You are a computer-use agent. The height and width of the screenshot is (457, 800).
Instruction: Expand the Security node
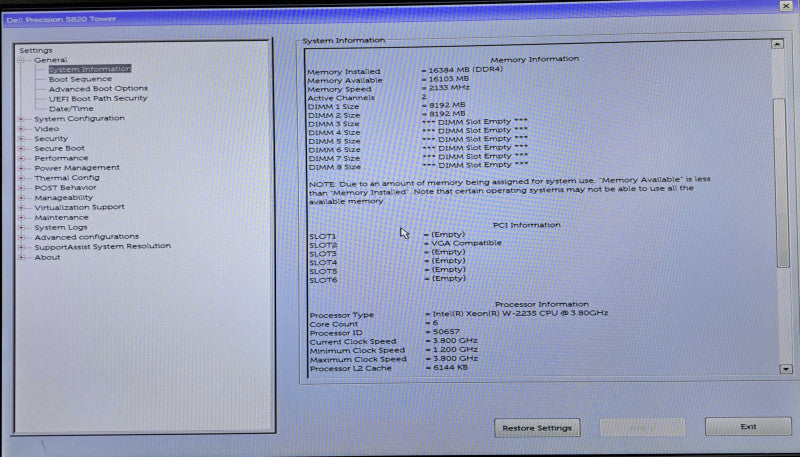(x=21, y=139)
